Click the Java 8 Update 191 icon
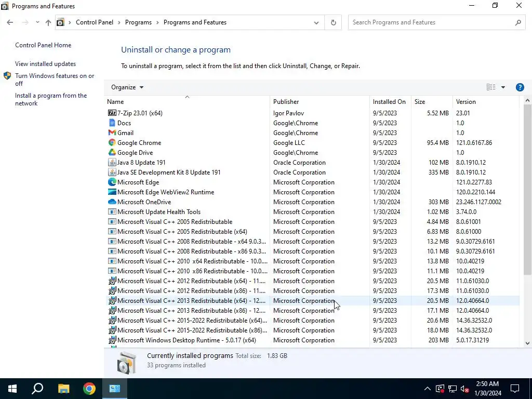The width and height of the screenshot is (532, 399). (x=112, y=162)
